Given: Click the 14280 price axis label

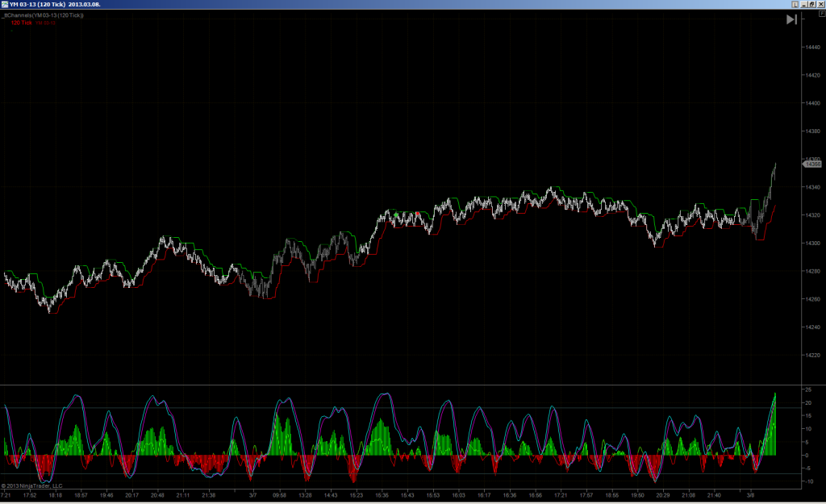Looking at the screenshot, I should (x=812, y=271).
